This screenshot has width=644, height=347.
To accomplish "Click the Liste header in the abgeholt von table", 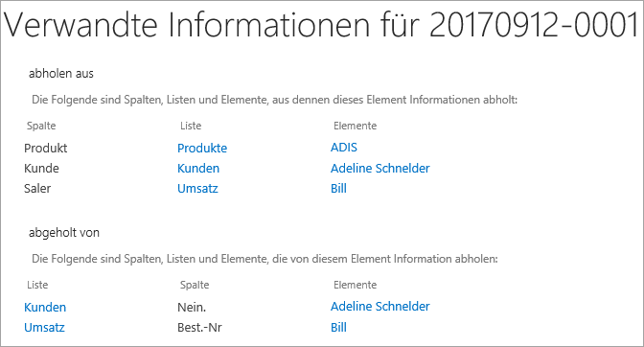I will (37, 285).
